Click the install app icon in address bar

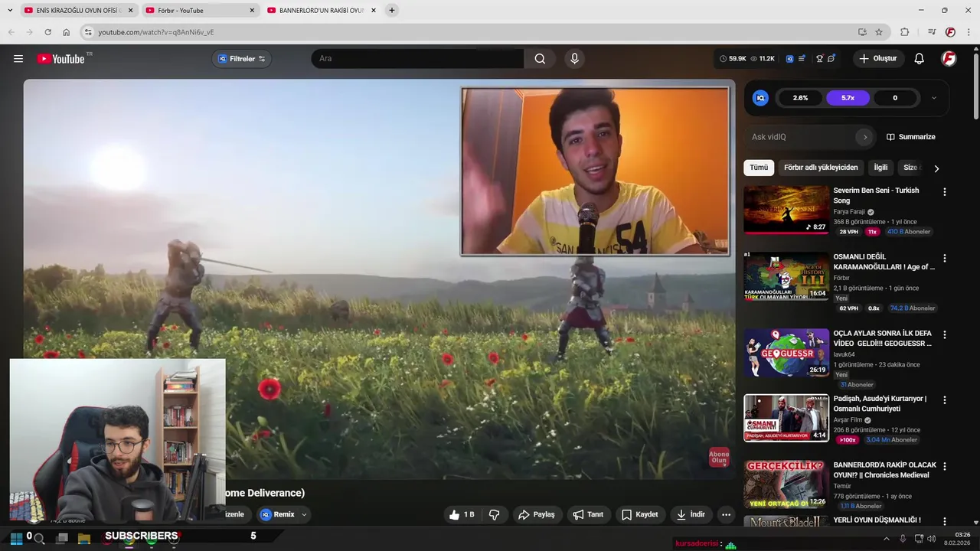(862, 32)
